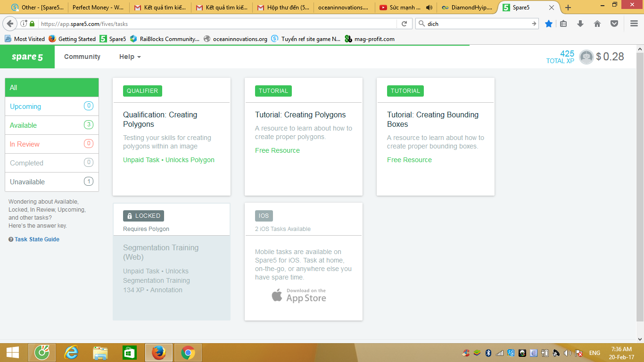Click the Firefox back arrow button
644x362 pixels.
tap(10, 24)
